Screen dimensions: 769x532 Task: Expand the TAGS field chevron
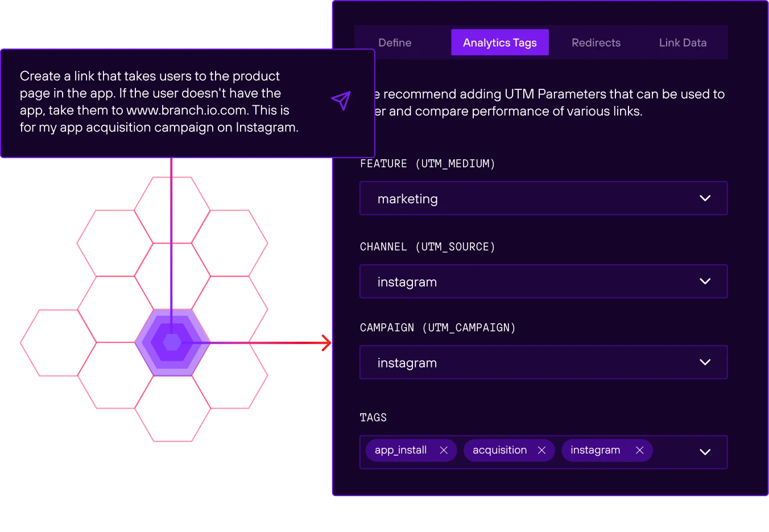click(705, 452)
